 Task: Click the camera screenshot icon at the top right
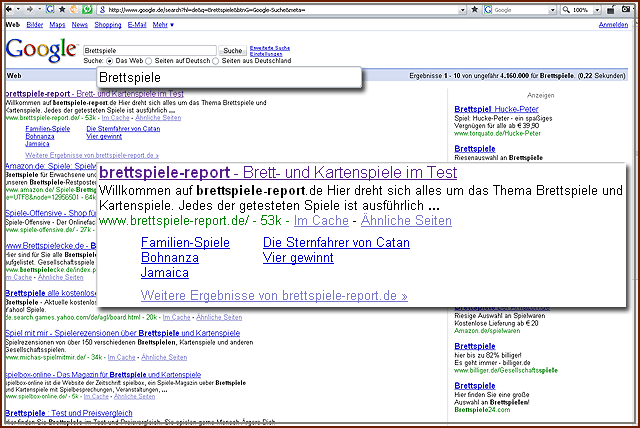(627, 9)
